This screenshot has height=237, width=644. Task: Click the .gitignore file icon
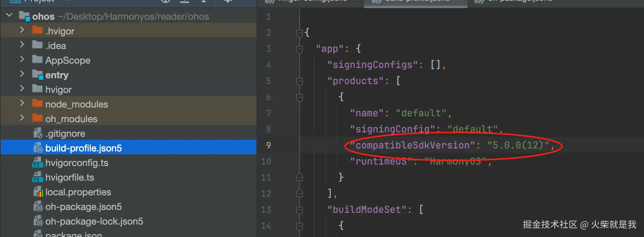(x=38, y=133)
